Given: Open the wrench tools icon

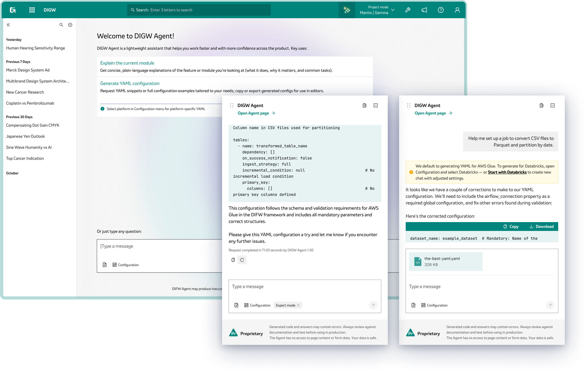Looking at the screenshot, I should click(x=408, y=10).
